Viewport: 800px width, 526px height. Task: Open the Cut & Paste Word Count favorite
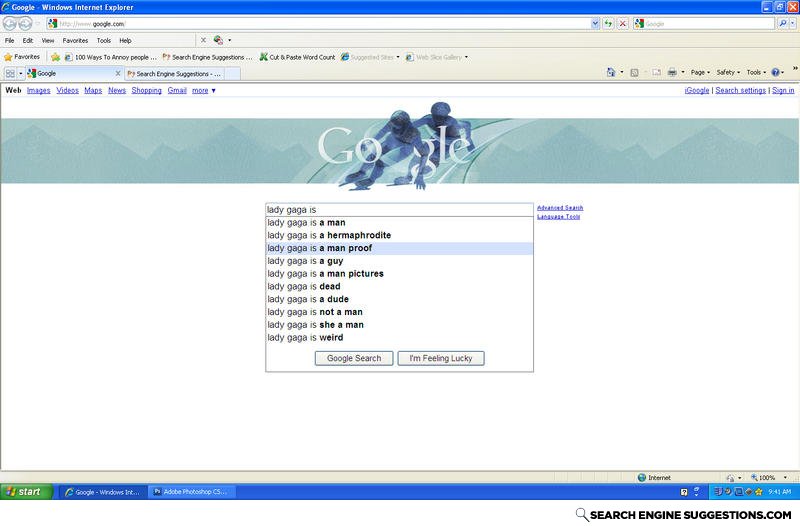[297, 57]
